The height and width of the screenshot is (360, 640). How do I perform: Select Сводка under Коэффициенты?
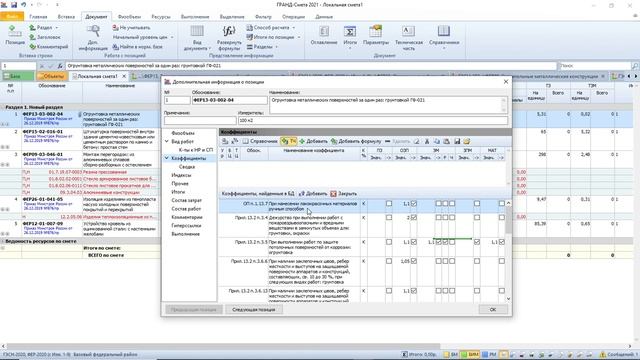pos(187,167)
